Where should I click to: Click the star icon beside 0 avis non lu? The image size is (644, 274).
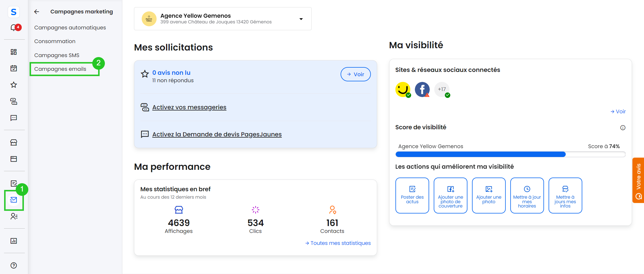[145, 74]
